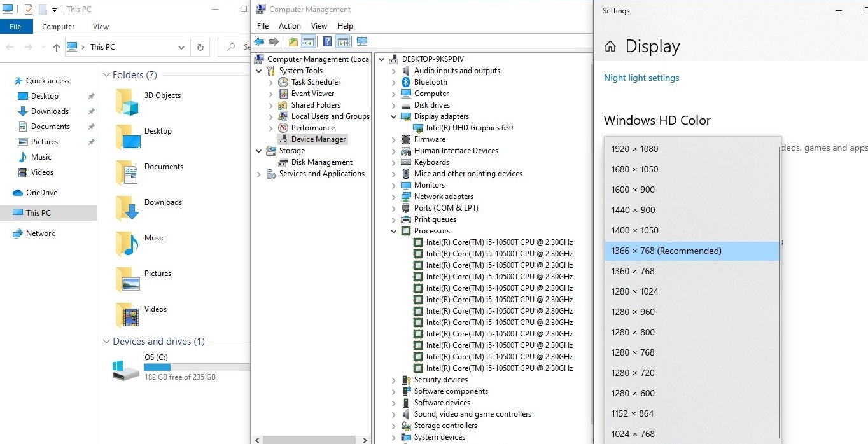Click the Scan for hardware changes icon
868x444 pixels.
click(x=362, y=42)
